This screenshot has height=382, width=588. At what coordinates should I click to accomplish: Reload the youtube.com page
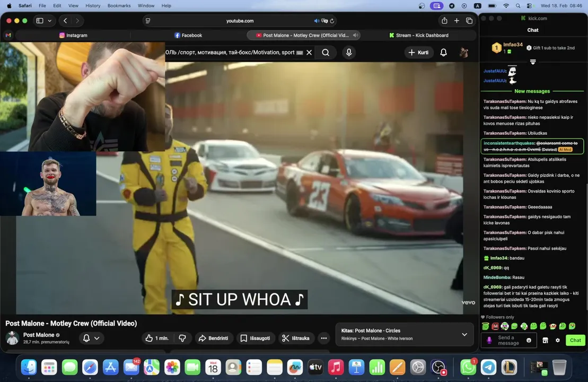(x=332, y=21)
